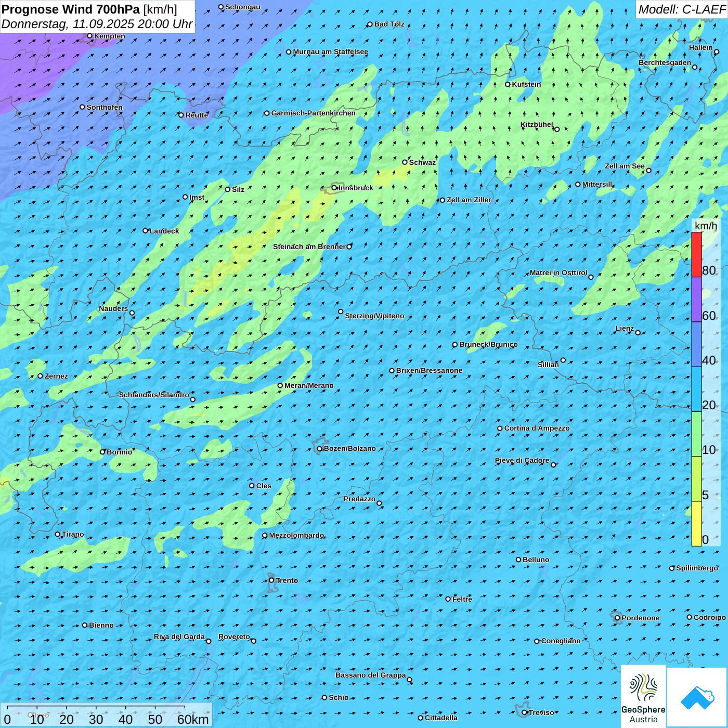Click the Zell am Ziller label

(469, 200)
